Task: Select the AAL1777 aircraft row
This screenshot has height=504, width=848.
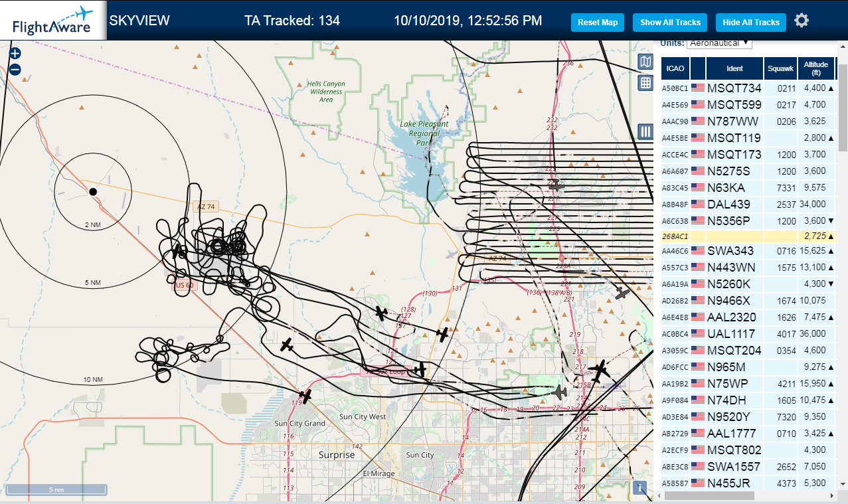Action: 748,433
